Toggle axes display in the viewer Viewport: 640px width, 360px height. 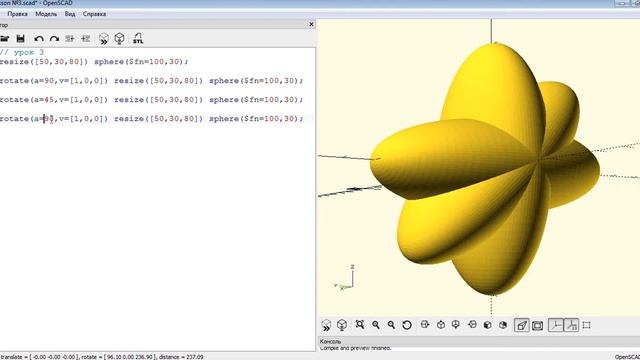point(556,325)
